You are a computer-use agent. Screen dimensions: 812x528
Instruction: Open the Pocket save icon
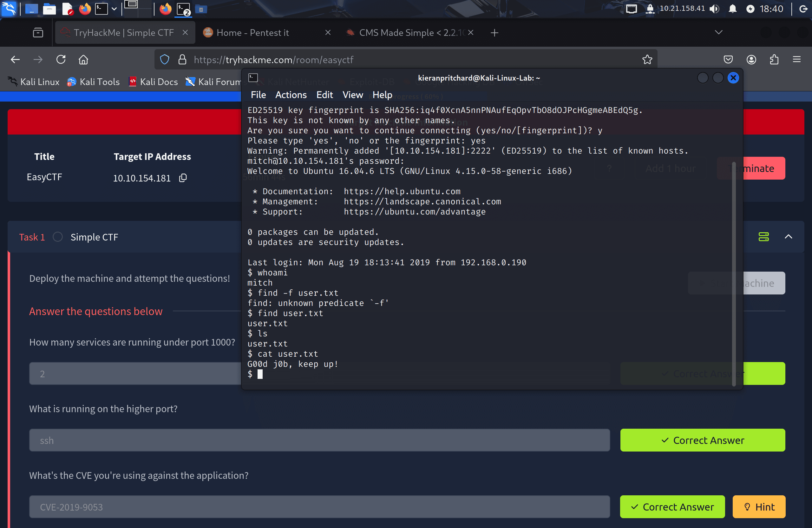tap(728, 60)
